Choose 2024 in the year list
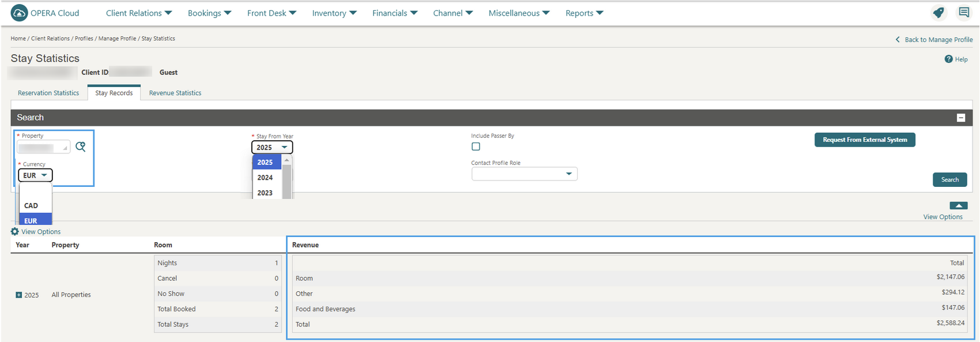The height and width of the screenshot is (342, 980). click(x=266, y=178)
